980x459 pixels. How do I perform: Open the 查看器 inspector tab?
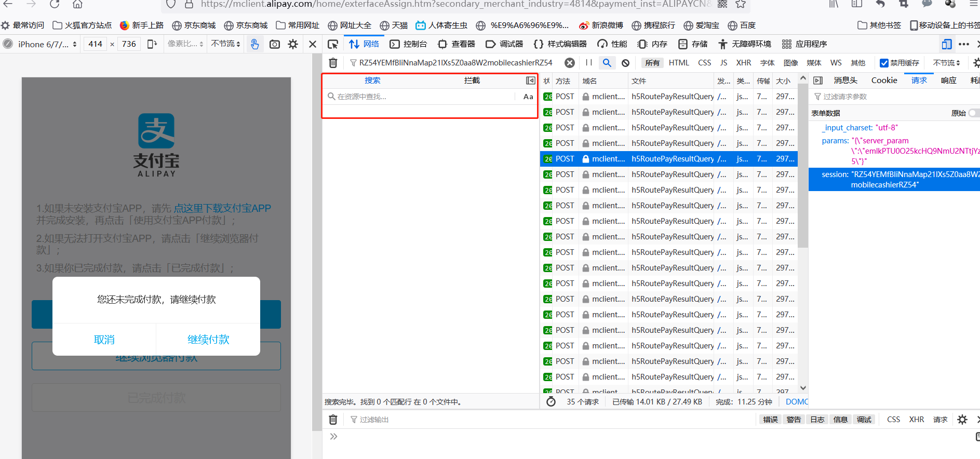coord(457,44)
